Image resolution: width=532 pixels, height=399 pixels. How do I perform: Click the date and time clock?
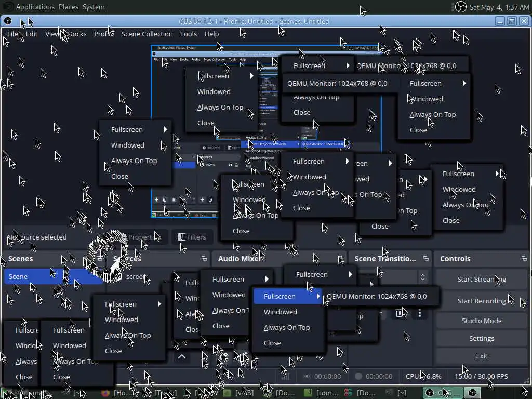[x=498, y=7]
